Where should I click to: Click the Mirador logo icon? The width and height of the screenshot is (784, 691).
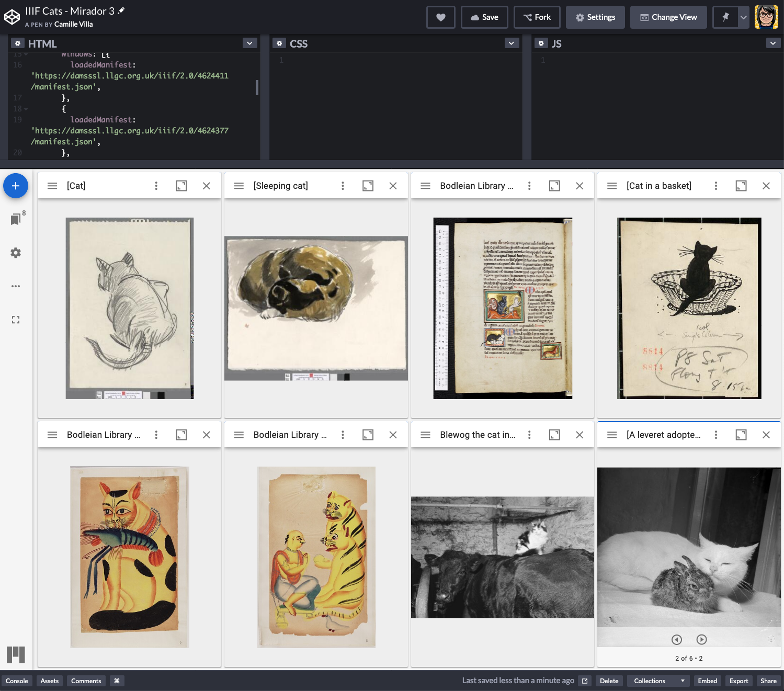(16, 654)
